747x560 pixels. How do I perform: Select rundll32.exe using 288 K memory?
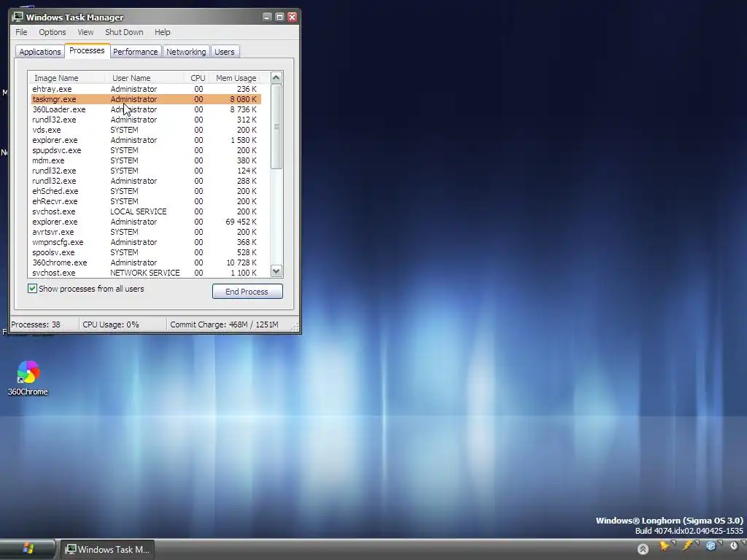tap(146, 181)
